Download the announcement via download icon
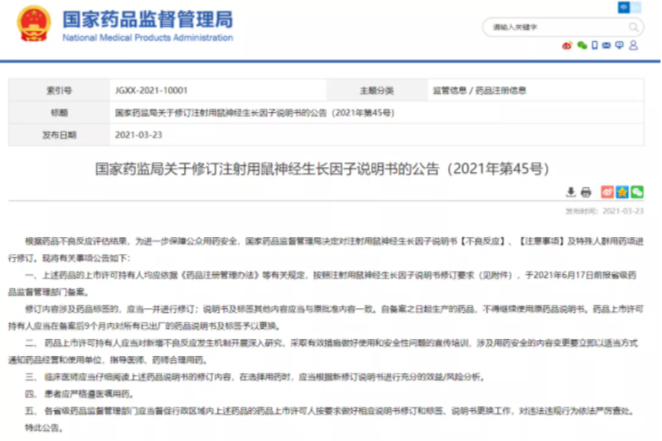The image size is (662, 441). click(x=571, y=192)
